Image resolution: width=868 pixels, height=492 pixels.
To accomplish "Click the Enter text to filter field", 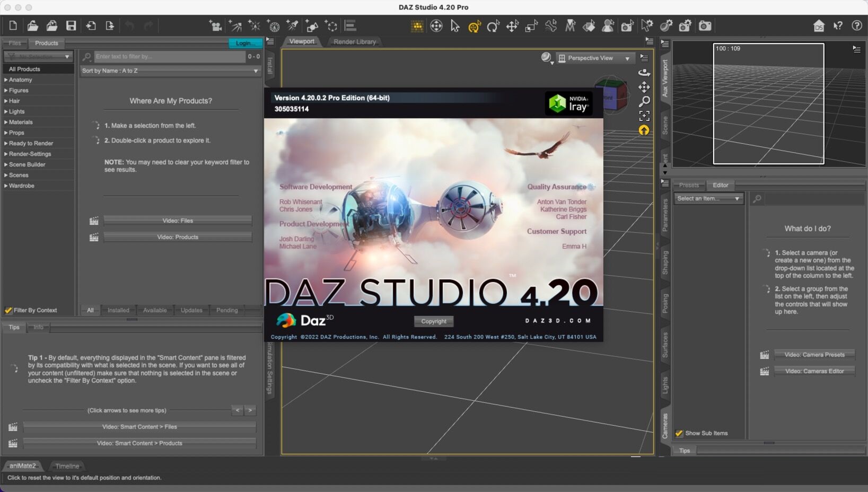I will (170, 56).
